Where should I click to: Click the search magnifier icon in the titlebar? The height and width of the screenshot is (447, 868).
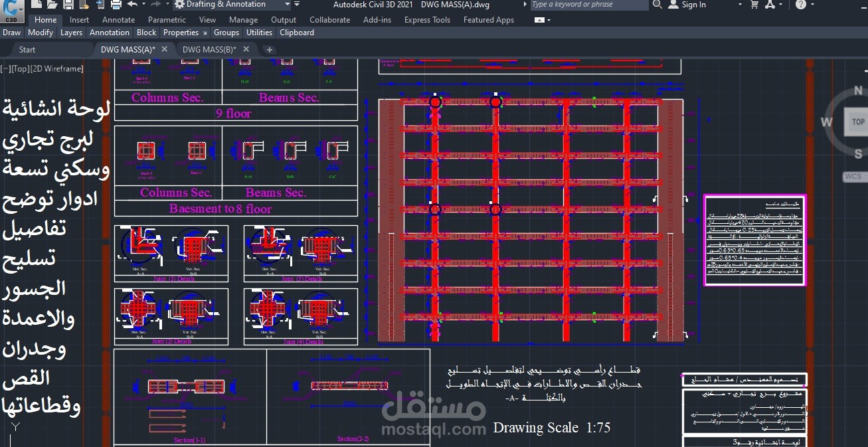click(x=656, y=5)
